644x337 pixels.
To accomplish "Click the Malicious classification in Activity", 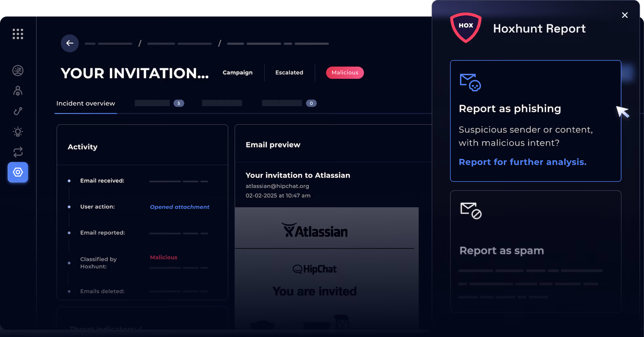I will [163, 257].
